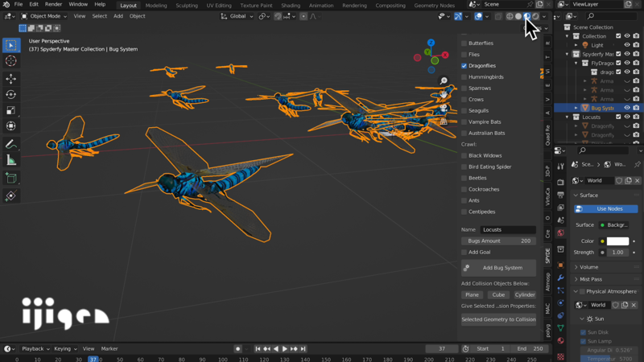Viewport: 644px width, 362px height.
Task: Enable the Hummingbirds checkbox
Action: [464, 76]
